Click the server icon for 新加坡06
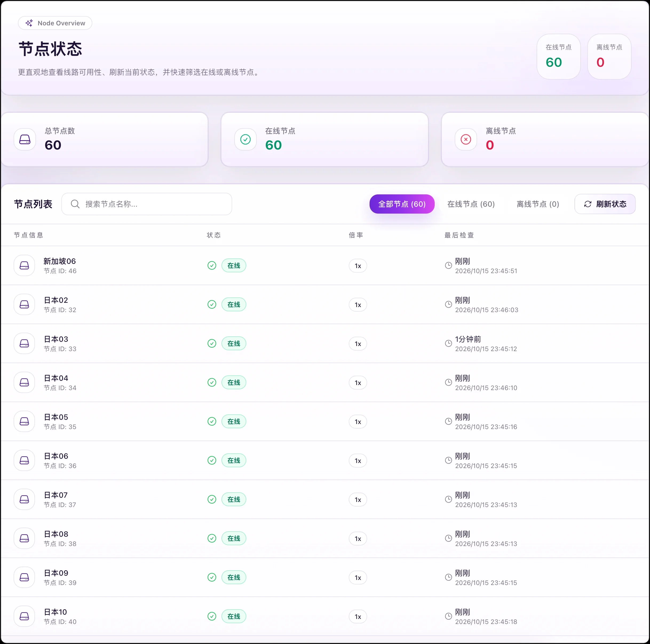The width and height of the screenshot is (650, 644). (24, 266)
